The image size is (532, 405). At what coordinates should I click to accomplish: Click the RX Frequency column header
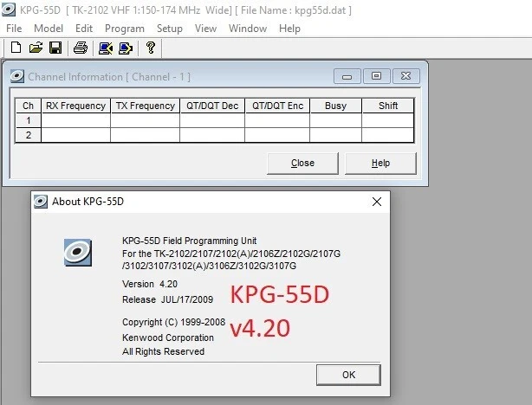click(x=75, y=106)
